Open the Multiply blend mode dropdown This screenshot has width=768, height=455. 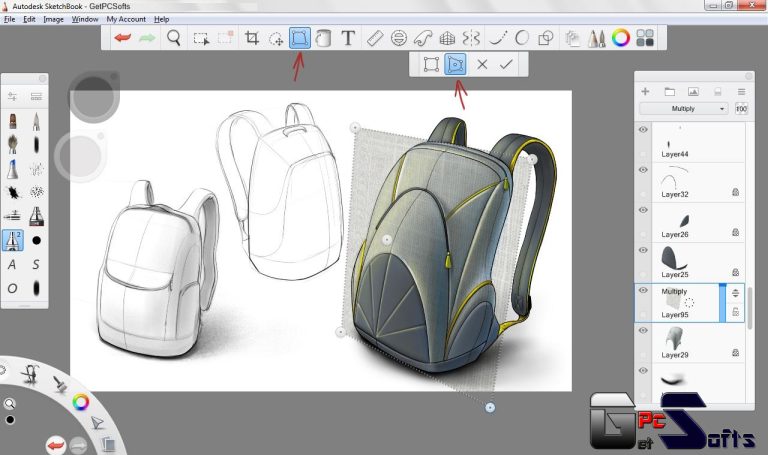[x=683, y=109]
